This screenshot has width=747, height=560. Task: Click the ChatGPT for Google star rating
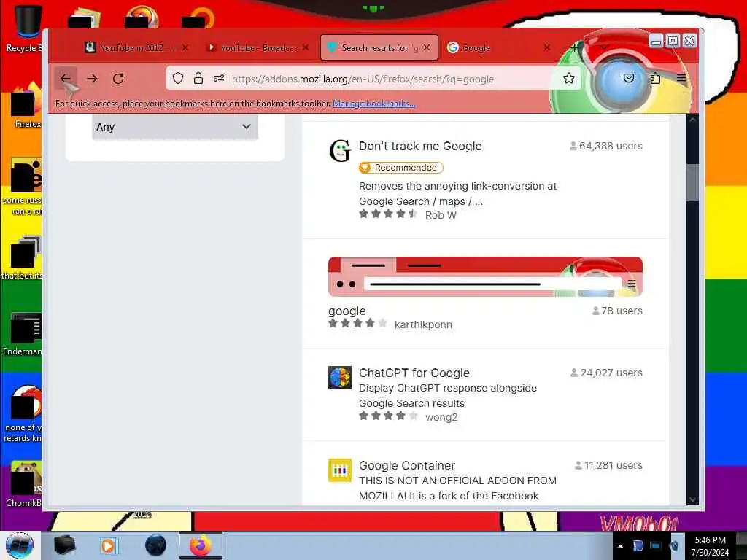pyautogui.click(x=388, y=416)
